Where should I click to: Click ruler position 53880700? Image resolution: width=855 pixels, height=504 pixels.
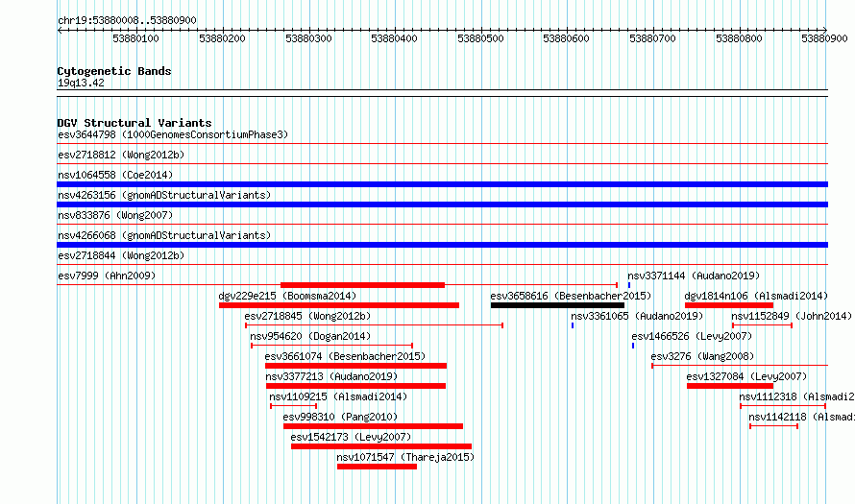tap(652, 38)
